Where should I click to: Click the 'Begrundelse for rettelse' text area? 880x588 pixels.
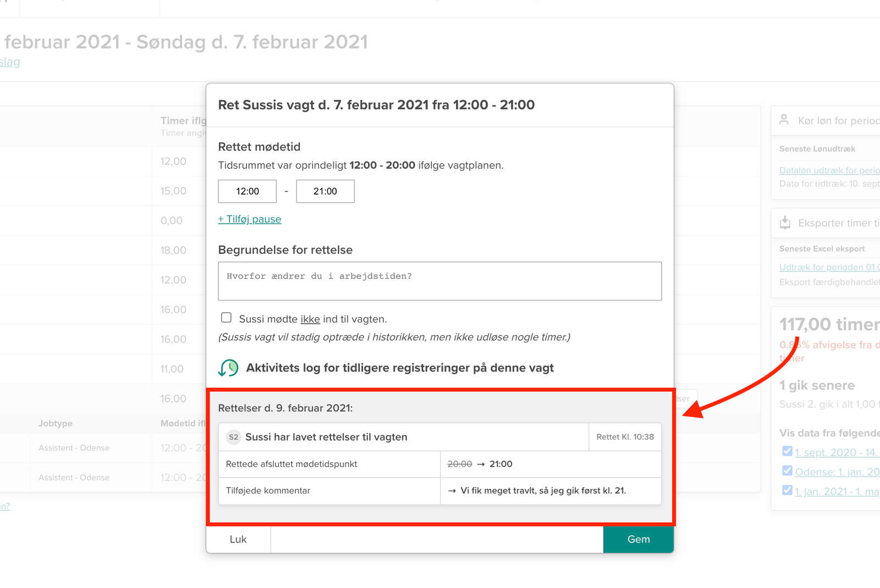[x=439, y=281]
